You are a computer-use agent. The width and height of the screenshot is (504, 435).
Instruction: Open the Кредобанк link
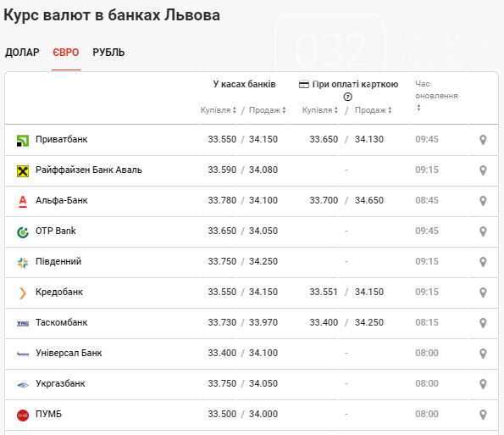coord(59,293)
